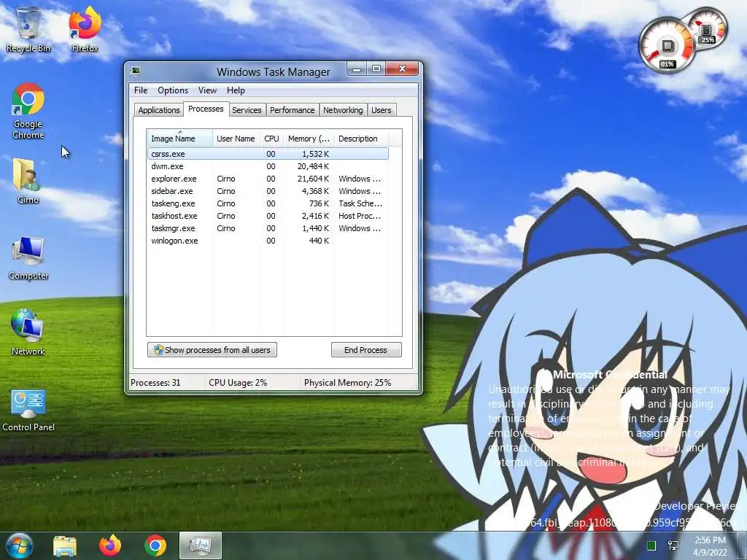
Task: Select the Control Panel desktop icon
Action: [28, 411]
